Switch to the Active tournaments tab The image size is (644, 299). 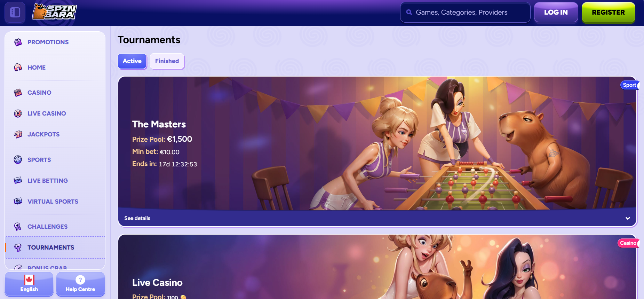click(x=132, y=61)
